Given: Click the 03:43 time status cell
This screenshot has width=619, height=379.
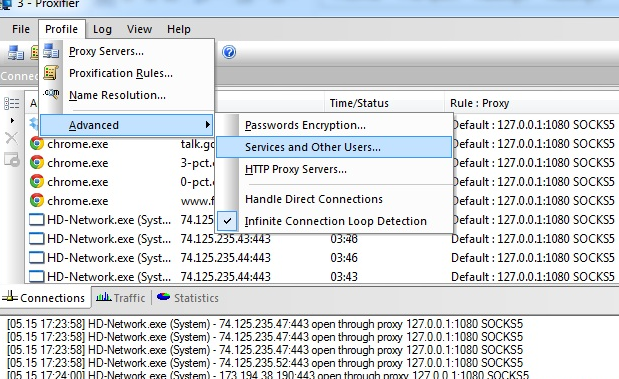Looking at the screenshot, I should (344, 277).
